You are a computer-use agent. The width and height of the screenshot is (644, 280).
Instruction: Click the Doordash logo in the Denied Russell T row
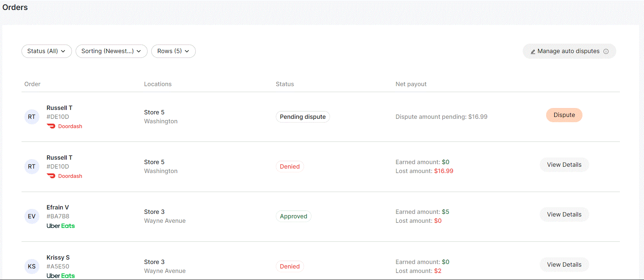(x=51, y=176)
